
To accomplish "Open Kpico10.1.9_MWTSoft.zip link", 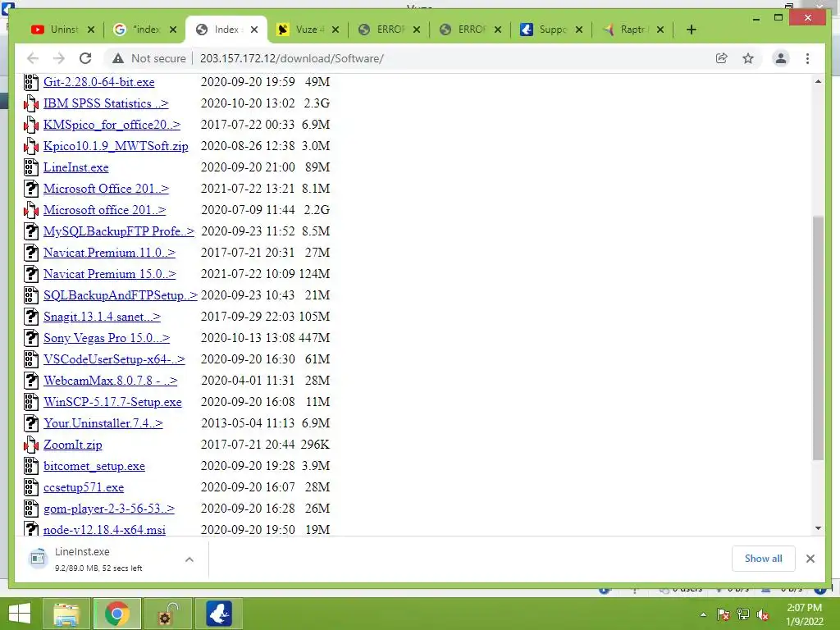I will pos(116,146).
